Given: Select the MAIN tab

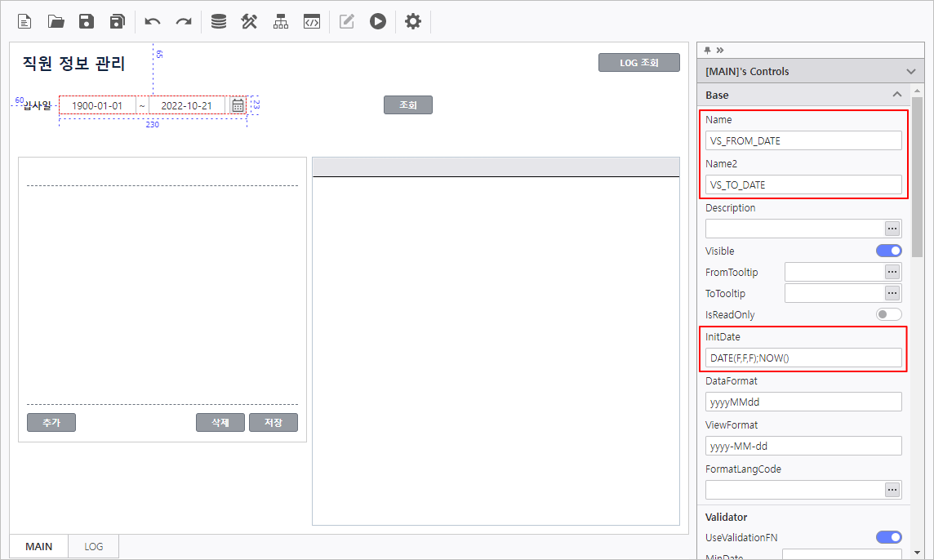Looking at the screenshot, I should (39, 546).
